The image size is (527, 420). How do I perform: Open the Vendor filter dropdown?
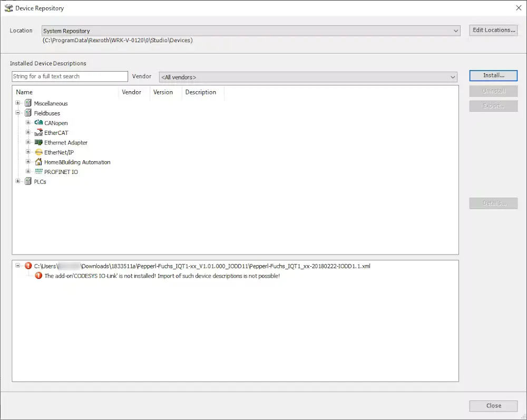tap(453, 77)
